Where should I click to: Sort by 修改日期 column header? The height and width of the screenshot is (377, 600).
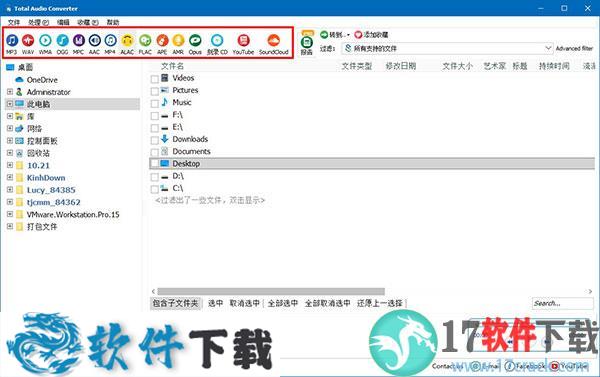[x=401, y=66]
